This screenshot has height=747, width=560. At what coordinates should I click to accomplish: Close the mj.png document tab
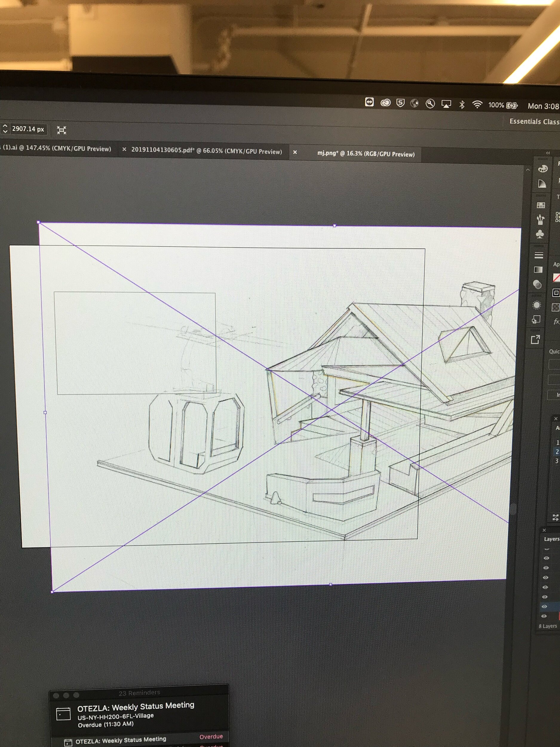coord(295,152)
